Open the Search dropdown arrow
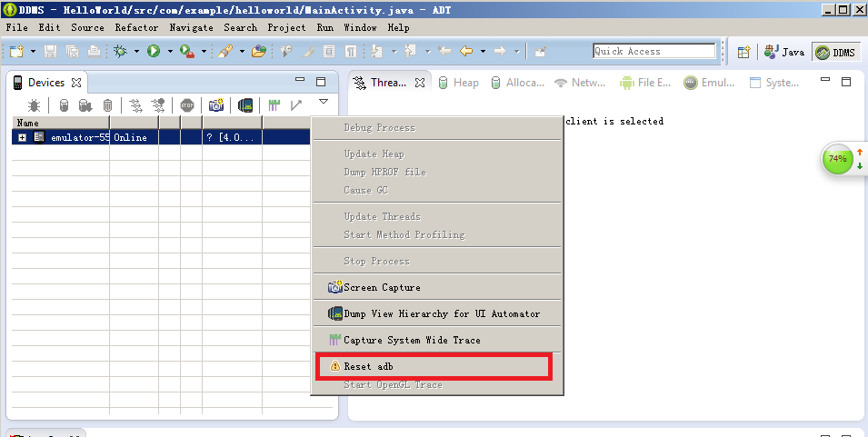The image size is (868, 437). point(242,52)
